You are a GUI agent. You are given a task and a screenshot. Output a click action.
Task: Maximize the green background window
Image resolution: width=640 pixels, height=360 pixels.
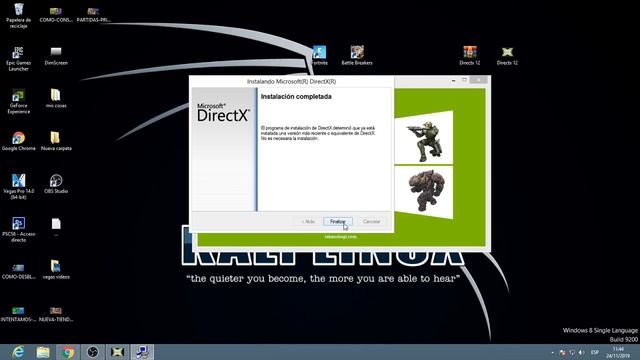(x=464, y=80)
